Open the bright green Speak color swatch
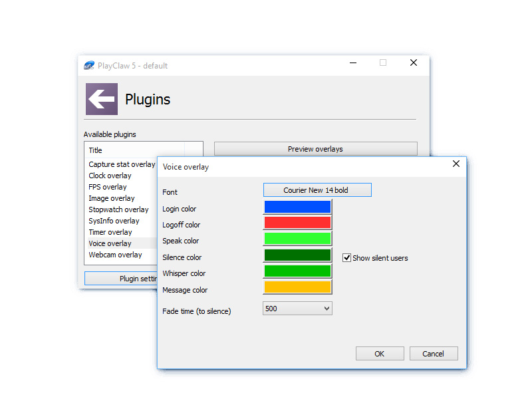This screenshot has width=532, height=399. [x=297, y=239]
